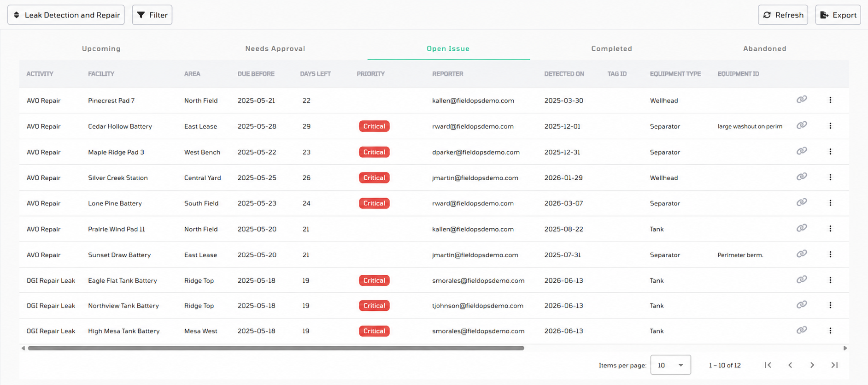Click the Export button
The height and width of the screenshot is (385, 868).
pyautogui.click(x=838, y=15)
